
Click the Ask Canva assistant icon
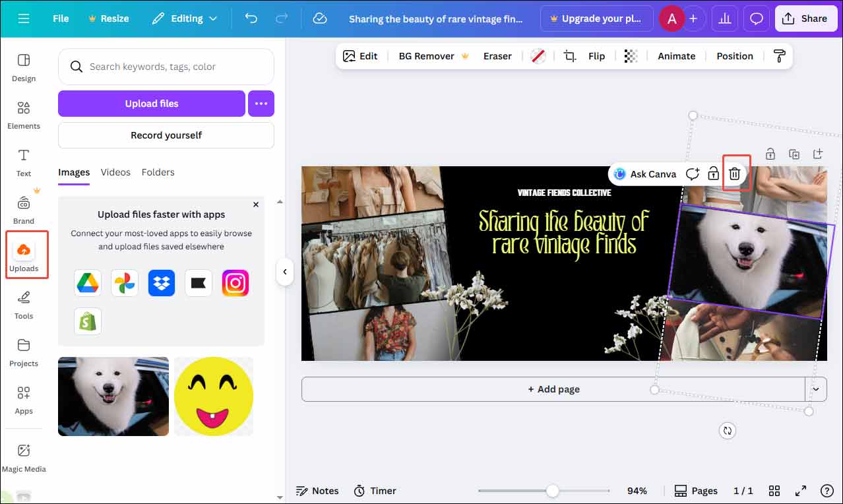pyautogui.click(x=619, y=173)
